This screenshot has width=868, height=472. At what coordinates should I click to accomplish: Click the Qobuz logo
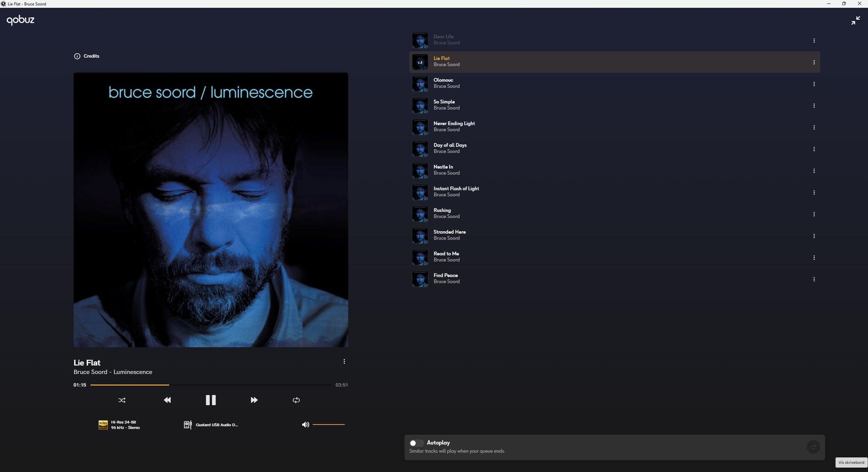(x=21, y=20)
